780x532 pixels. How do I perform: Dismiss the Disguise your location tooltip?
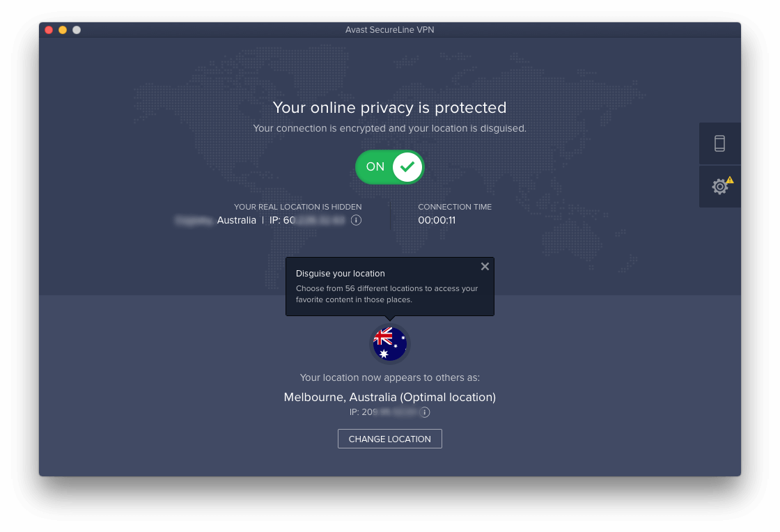point(485,266)
